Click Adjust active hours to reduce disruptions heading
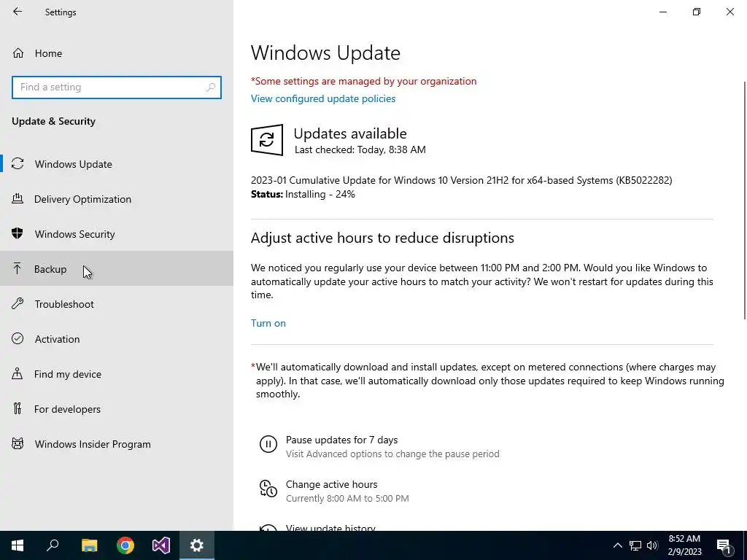The image size is (747, 560). [382, 238]
